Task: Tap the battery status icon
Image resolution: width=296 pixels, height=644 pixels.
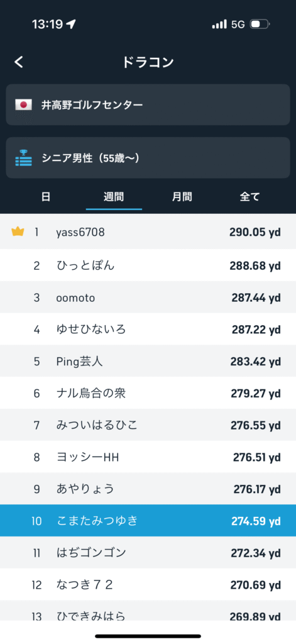Action: pyautogui.click(x=260, y=25)
